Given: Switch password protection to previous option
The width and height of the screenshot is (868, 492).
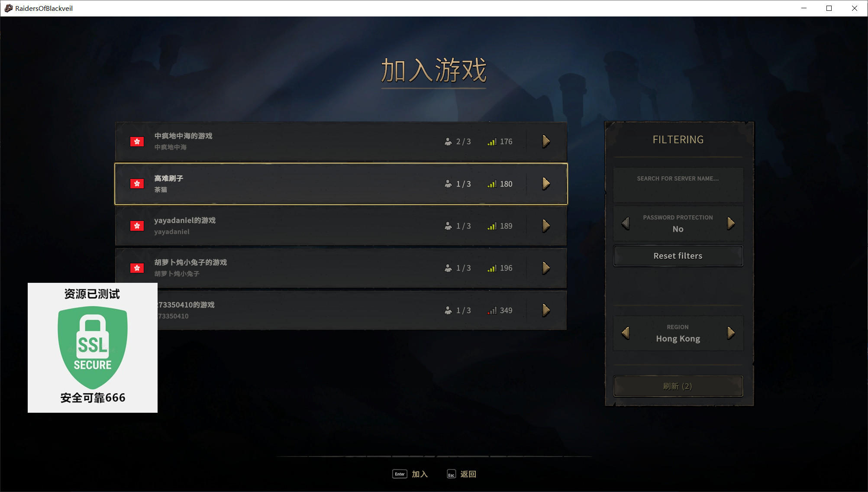Looking at the screenshot, I should pyautogui.click(x=626, y=223).
